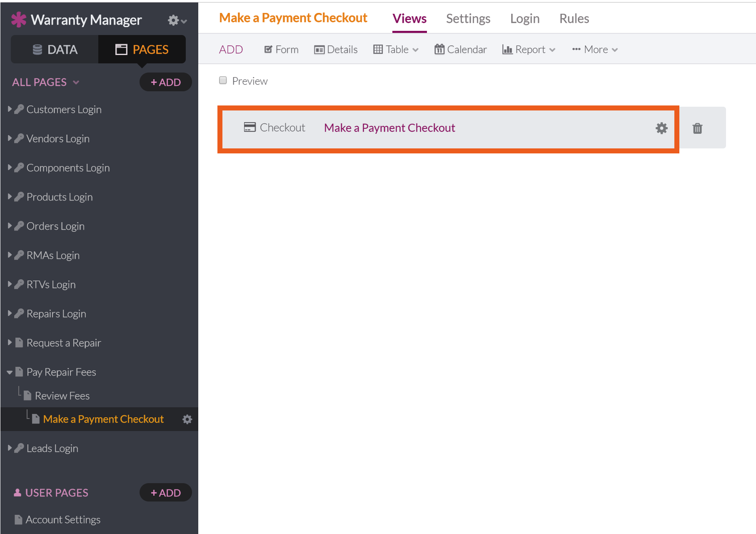Open the Checkout view settings gear
This screenshot has height=534, width=756.
[x=661, y=128]
